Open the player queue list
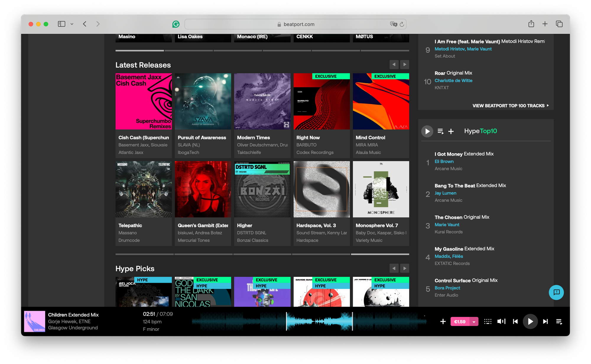This screenshot has height=364, width=591. coord(559,321)
